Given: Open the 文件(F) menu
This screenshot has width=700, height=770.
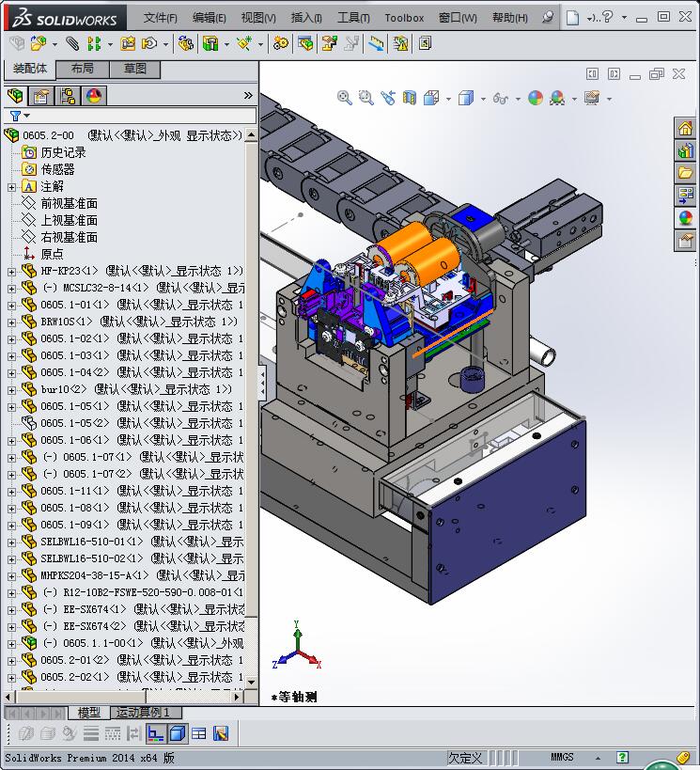Looking at the screenshot, I should [x=161, y=18].
